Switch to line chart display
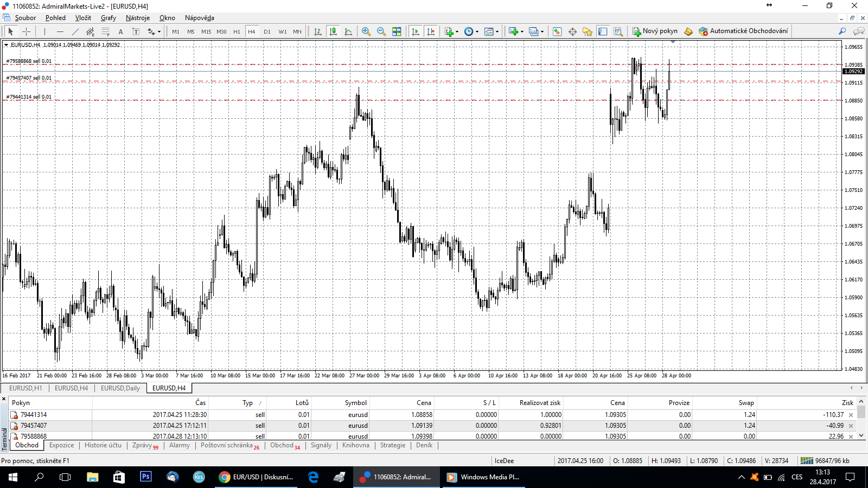This screenshot has width=868, height=488. [348, 31]
